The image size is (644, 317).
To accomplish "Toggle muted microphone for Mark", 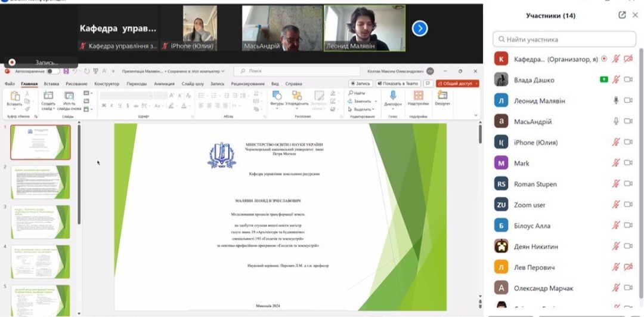I will point(615,163).
